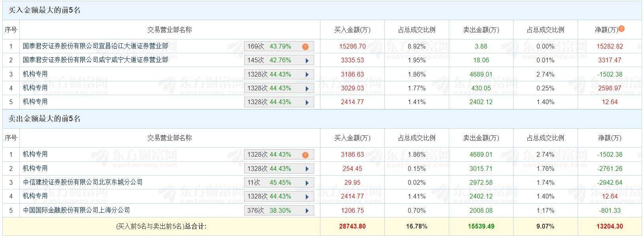Click the arrow icon in 咸宁咸宁大道 row
Image resolution: width=644 pixels, height=236 pixels.
point(307,61)
